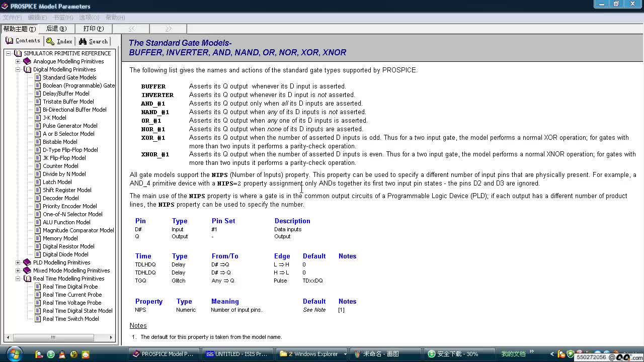The height and width of the screenshot is (362, 644).
Task: Select Bi-Directional Buffer Model topic
Action: coord(74,110)
